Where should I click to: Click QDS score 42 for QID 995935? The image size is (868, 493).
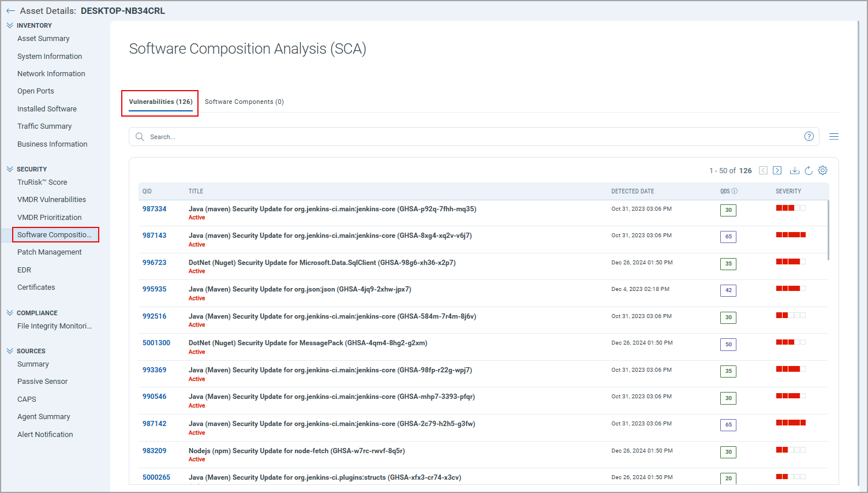click(728, 290)
